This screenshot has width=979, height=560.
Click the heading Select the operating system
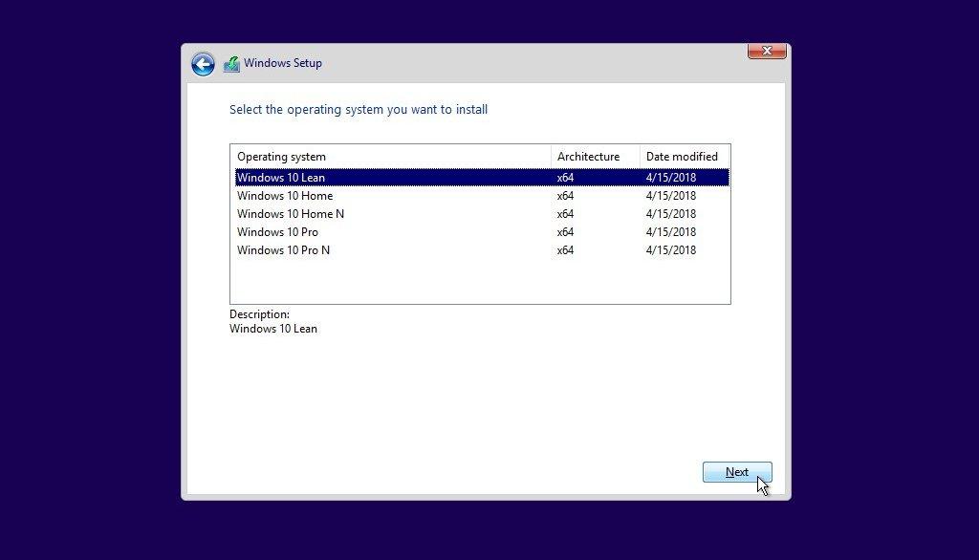tap(359, 109)
